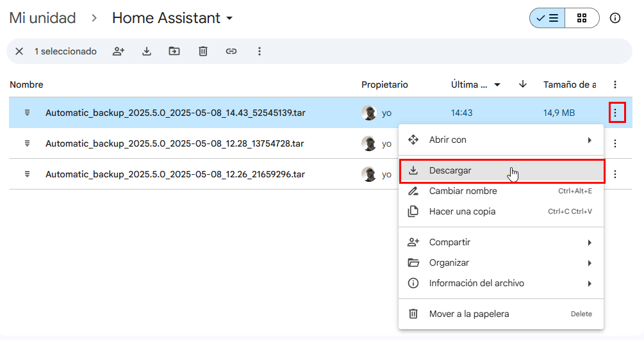Click the copy link toolbar icon

[231, 51]
